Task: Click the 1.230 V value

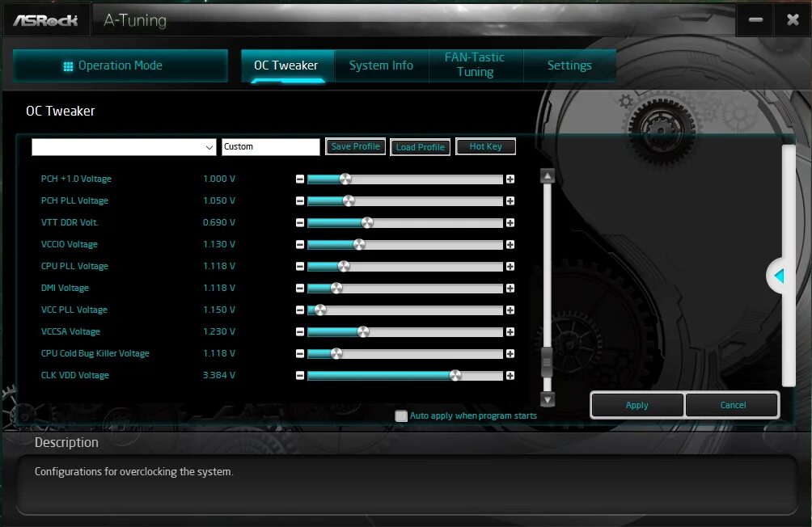Action: [218, 332]
